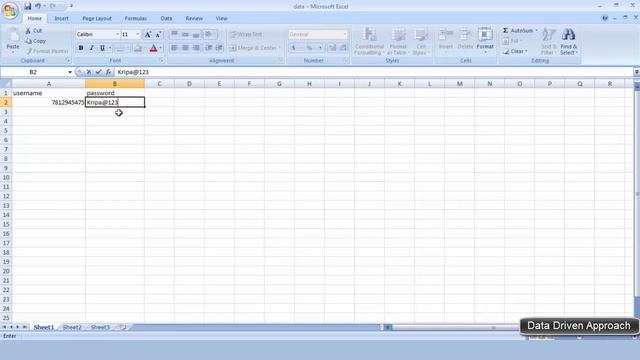The image size is (640, 360).
Task: Open the font size 11 dropdown
Action: pyautogui.click(x=138, y=34)
